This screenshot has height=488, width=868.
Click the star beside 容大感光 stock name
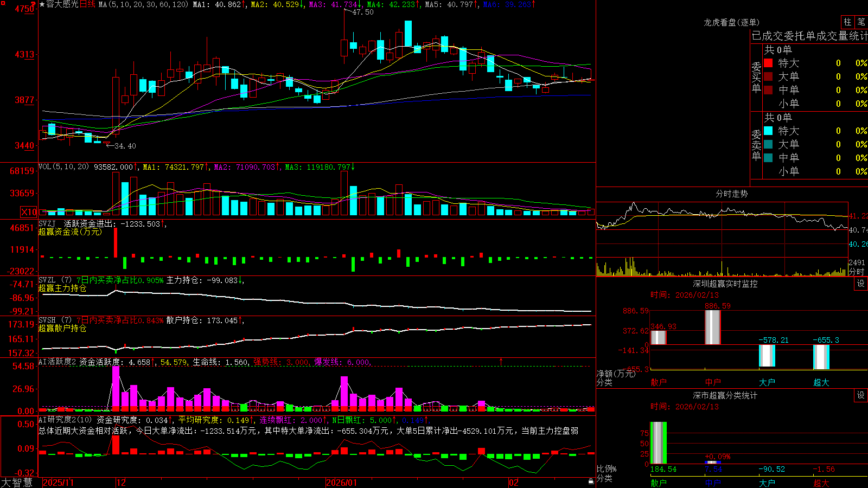(x=42, y=4)
